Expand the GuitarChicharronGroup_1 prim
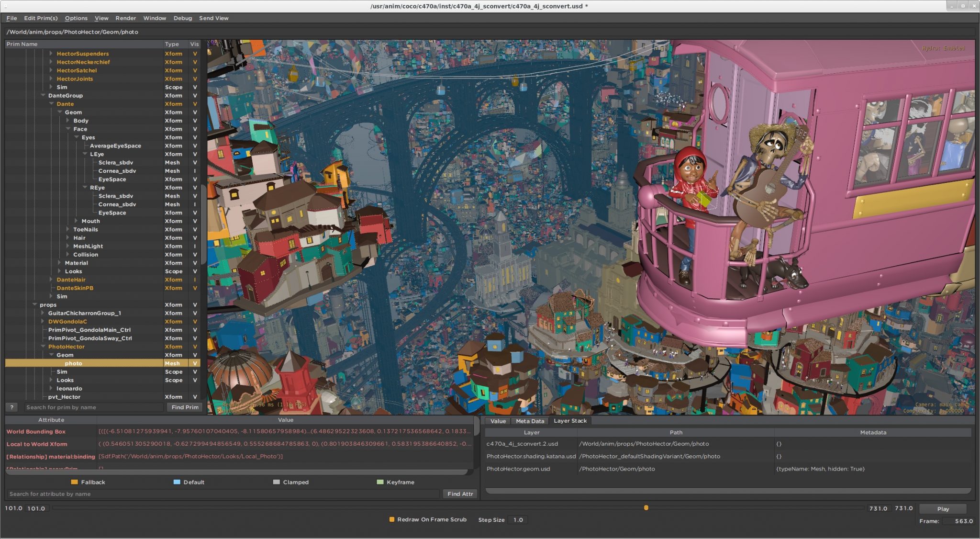 (x=42, y=313)
